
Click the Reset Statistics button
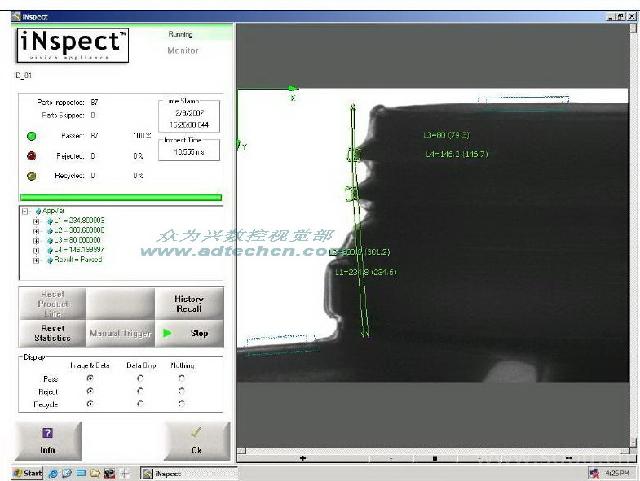click(x=51, y=333)
